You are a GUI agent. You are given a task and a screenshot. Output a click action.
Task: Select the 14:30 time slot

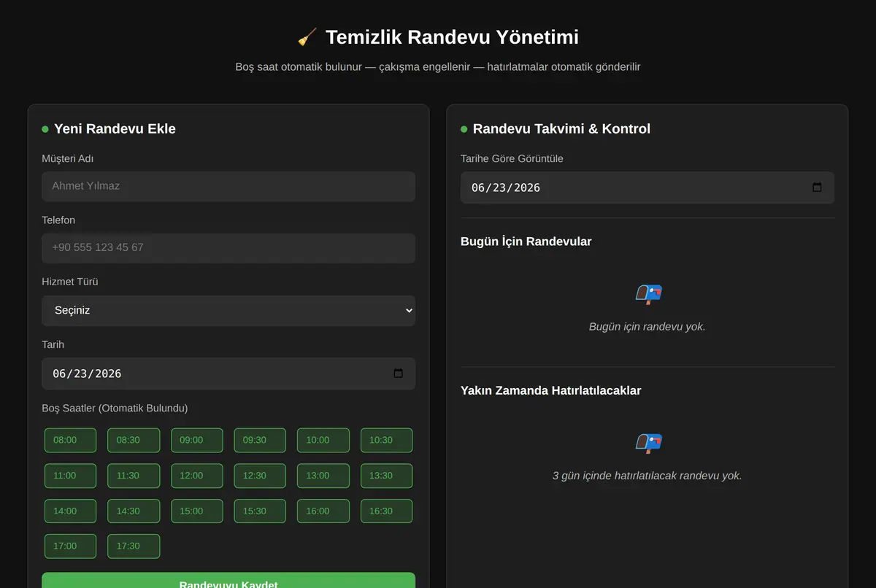pos(134,511)
